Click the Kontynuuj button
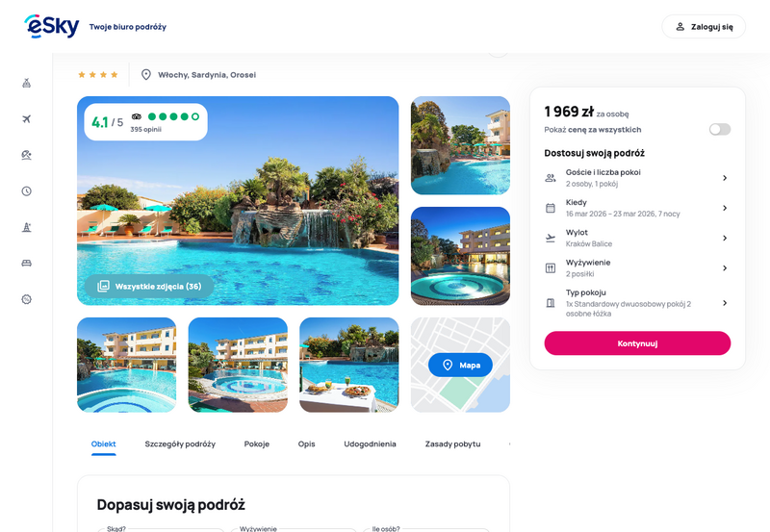The image size is (770, 532). (x=637, y=343)
